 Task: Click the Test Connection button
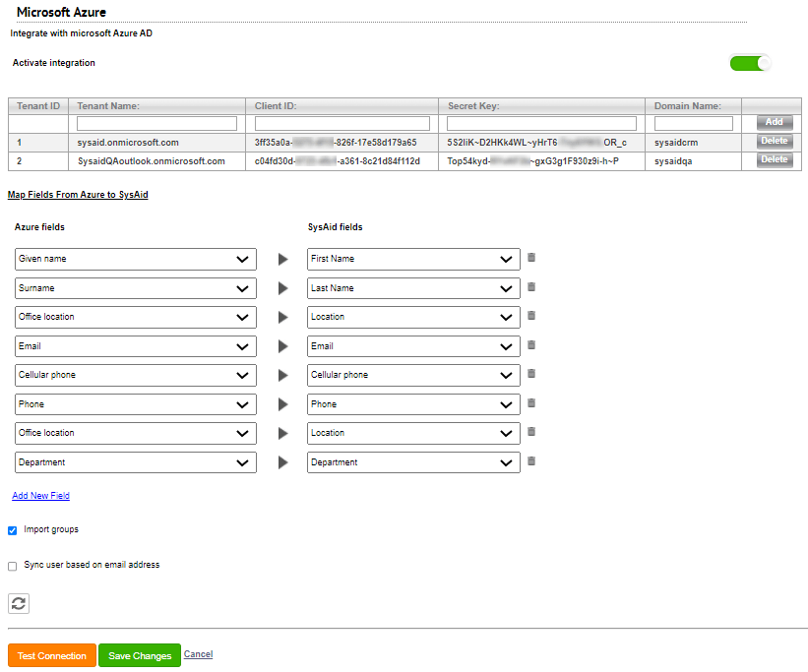(52, 655)
